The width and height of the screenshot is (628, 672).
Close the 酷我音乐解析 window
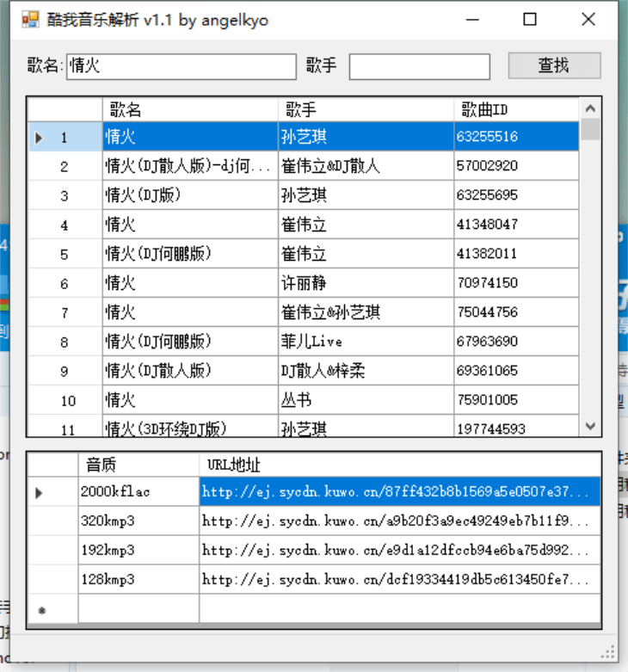pyautogui.click(x=588, y=20)
